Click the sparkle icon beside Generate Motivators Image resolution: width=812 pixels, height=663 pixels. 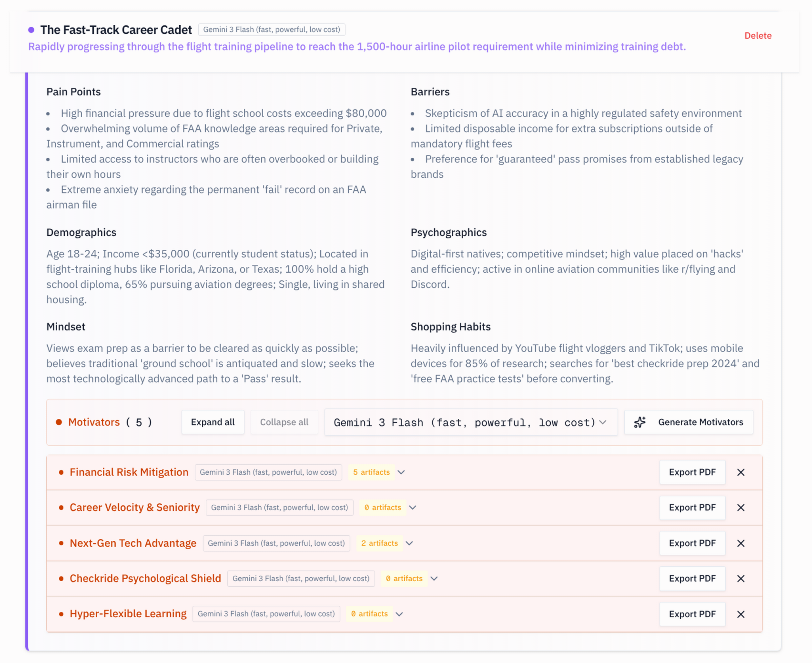[640, 422]
